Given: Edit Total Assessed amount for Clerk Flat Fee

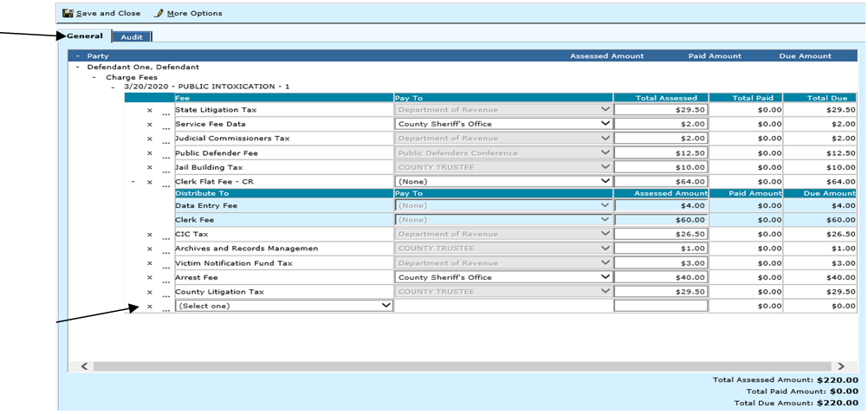Looking at the screenshot, I should click(661, 182).
